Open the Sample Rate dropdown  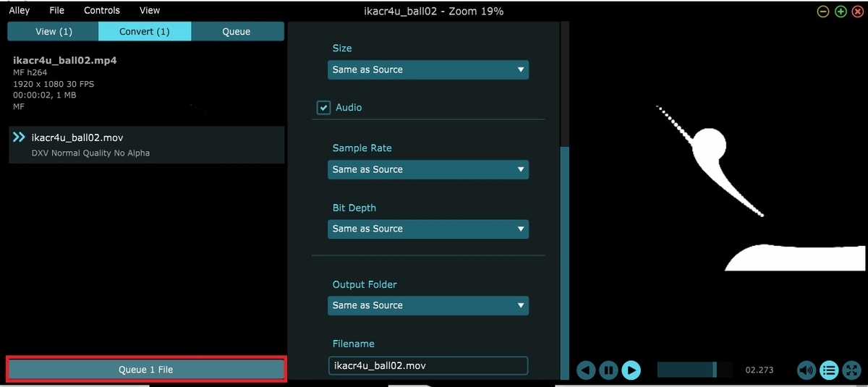click(428, 169)
